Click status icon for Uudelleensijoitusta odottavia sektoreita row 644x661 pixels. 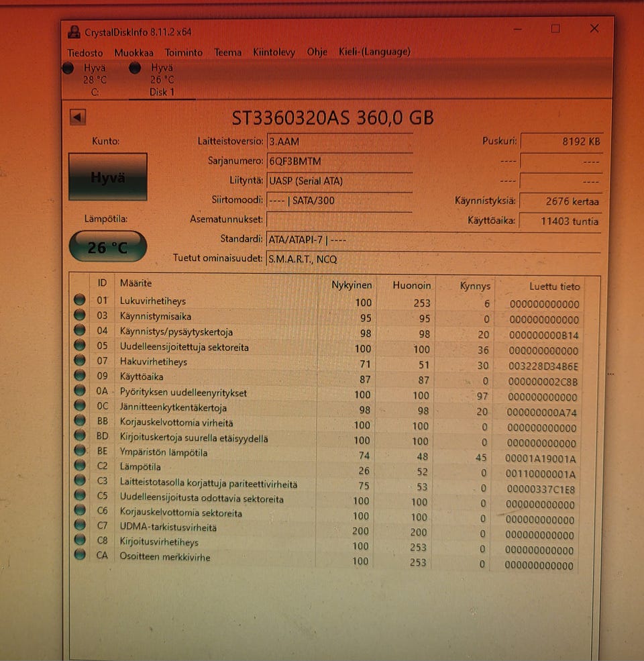80,495
